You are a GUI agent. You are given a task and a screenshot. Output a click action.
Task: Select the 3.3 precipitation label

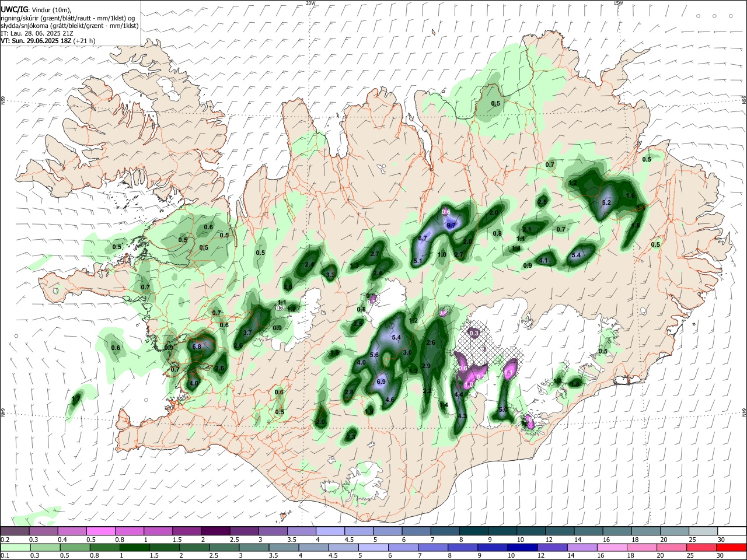coord(330,275)
